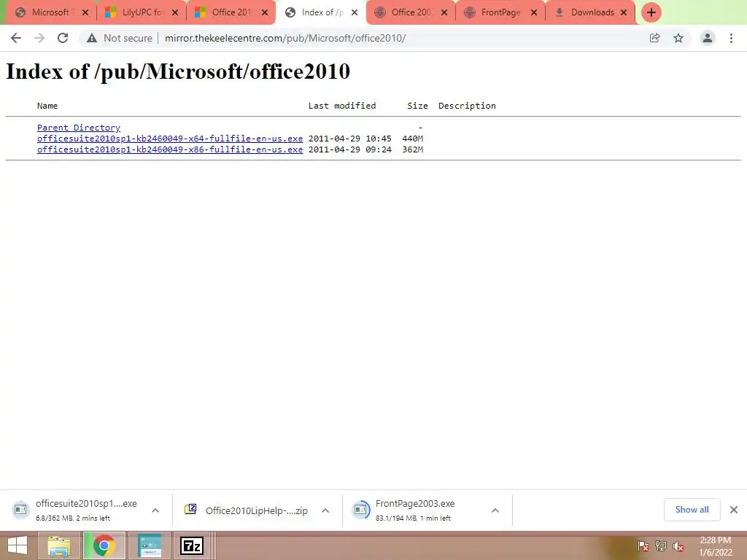The image size is (747, 560).
Task: Click Show all downloads button
Action: point(692,510)
